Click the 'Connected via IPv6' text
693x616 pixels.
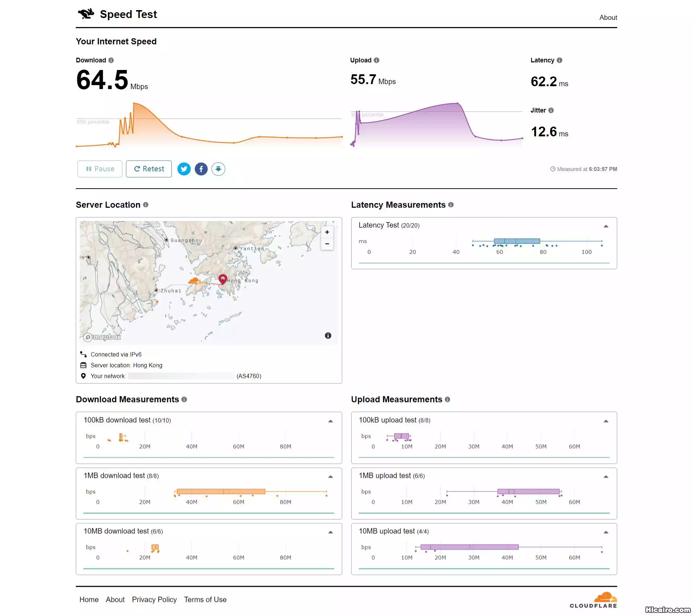(x=116, y=355)
